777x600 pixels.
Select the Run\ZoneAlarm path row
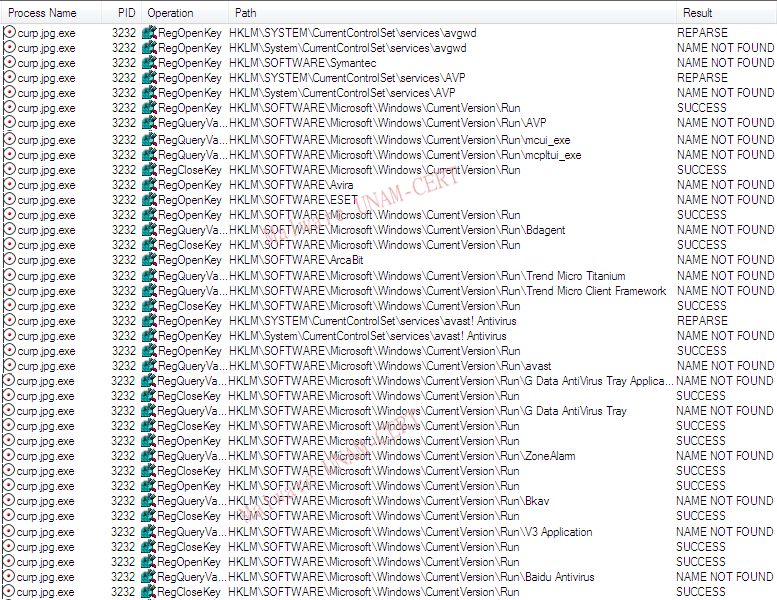(x=401, y=456)
